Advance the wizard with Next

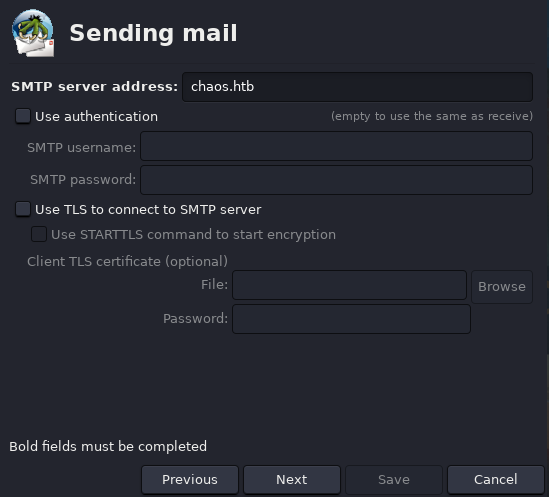click(x=292, y=479)
